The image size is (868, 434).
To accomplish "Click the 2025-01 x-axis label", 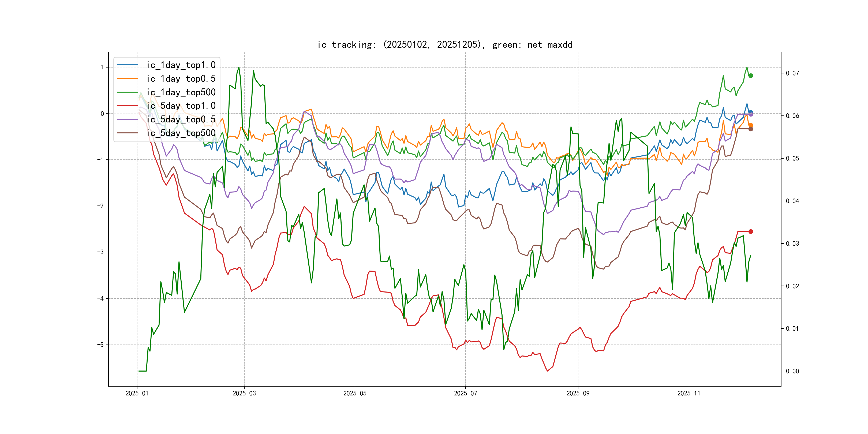I will (137, 393).
